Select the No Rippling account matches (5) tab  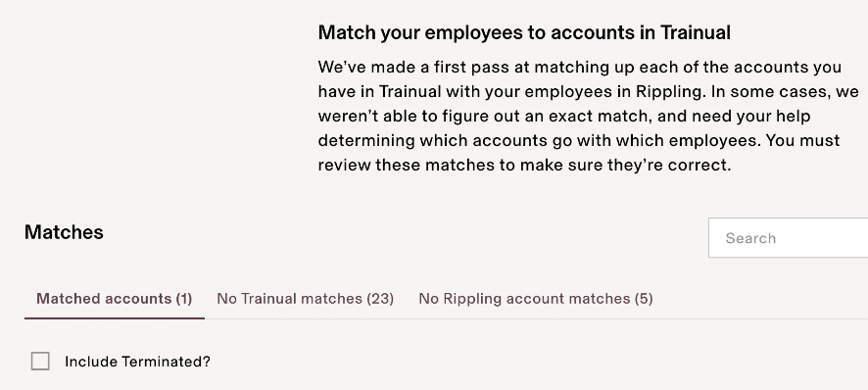[535, 299]
